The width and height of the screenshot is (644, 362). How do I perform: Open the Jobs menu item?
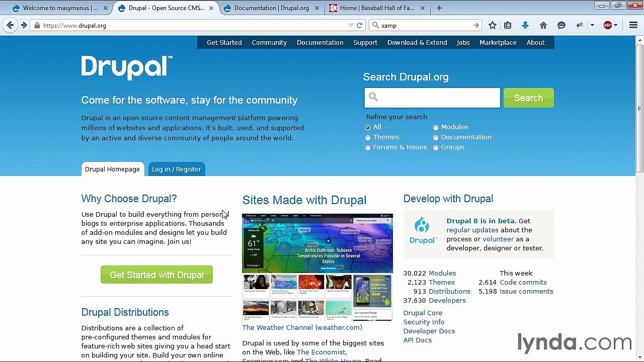point(463,42)
